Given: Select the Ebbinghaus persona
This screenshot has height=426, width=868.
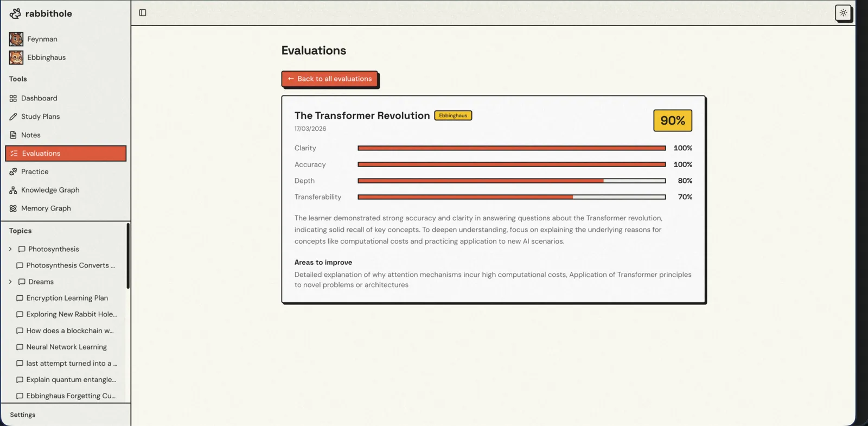Looking at the screenshot, I should coord(47,58).
